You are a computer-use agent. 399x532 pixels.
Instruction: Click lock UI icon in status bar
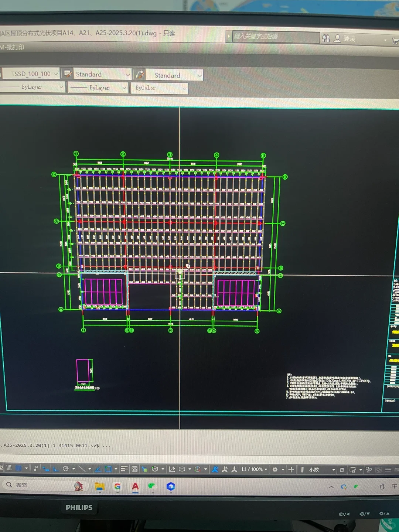[x=353, y=470]
